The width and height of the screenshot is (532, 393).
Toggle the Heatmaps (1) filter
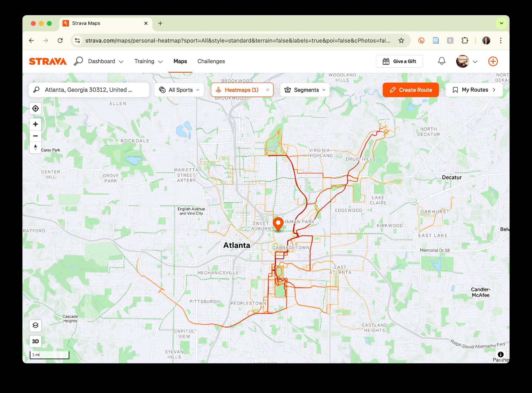click(238, 90)
